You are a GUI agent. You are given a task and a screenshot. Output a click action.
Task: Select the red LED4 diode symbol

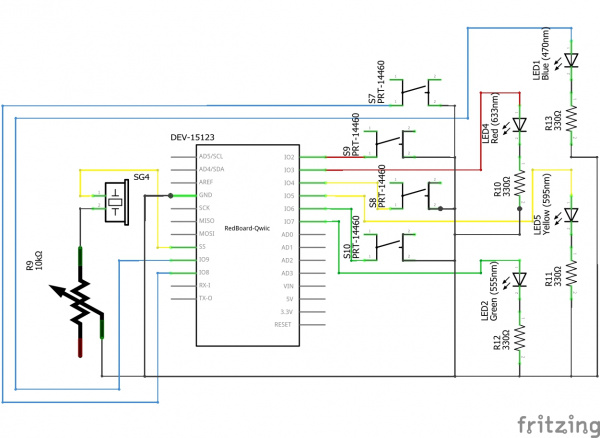click(519, 127)
